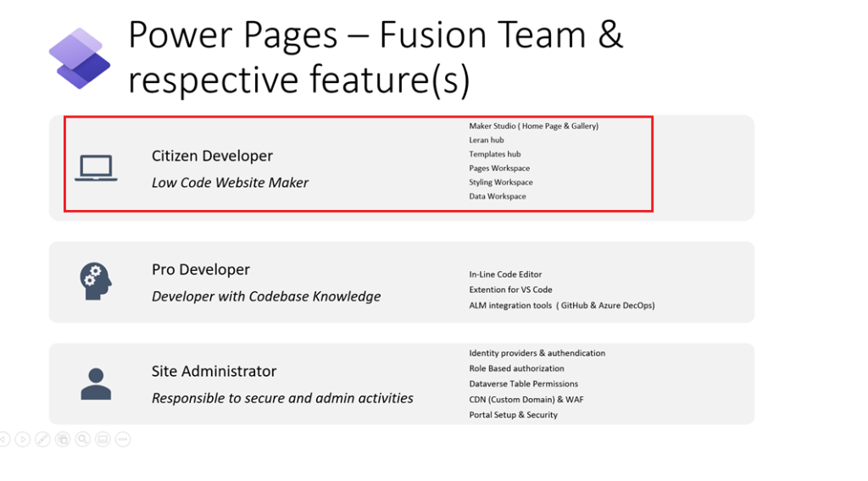Click the Maker Studio feature line

533,126
